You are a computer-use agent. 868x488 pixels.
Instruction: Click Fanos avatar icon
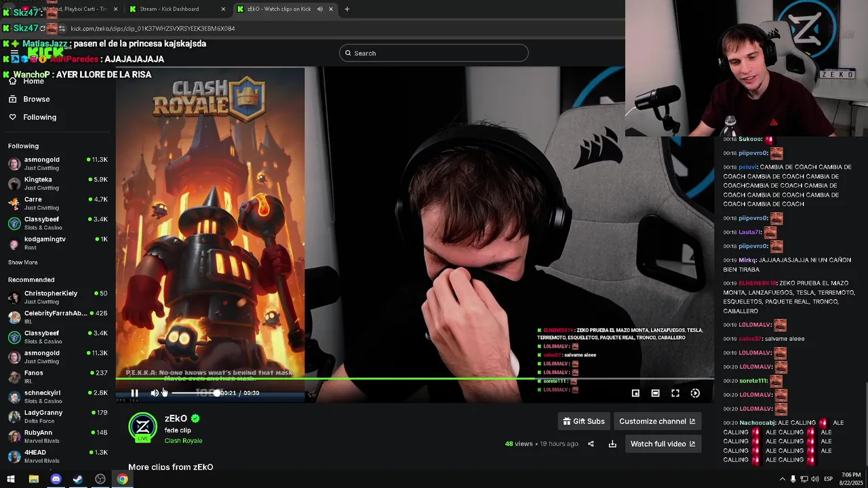point(14,377)
